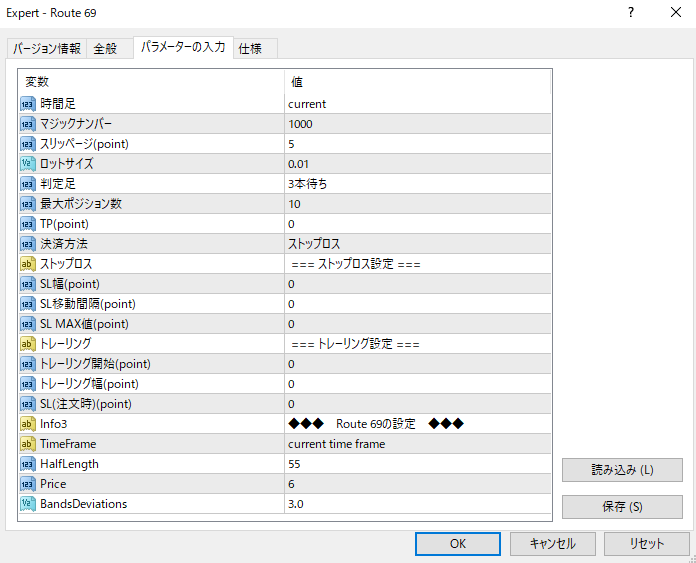Image resolution: width=696 pixels, height=563 pixels.
Task: Open the バージョン情報 tab
Action: coord(47,48)
